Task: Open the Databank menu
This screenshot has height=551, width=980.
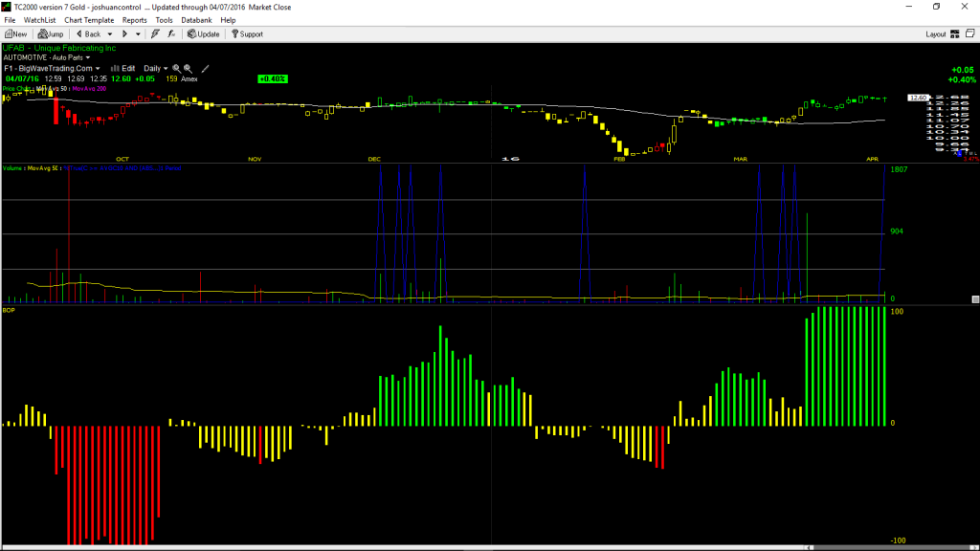Action: click(196, 20)
